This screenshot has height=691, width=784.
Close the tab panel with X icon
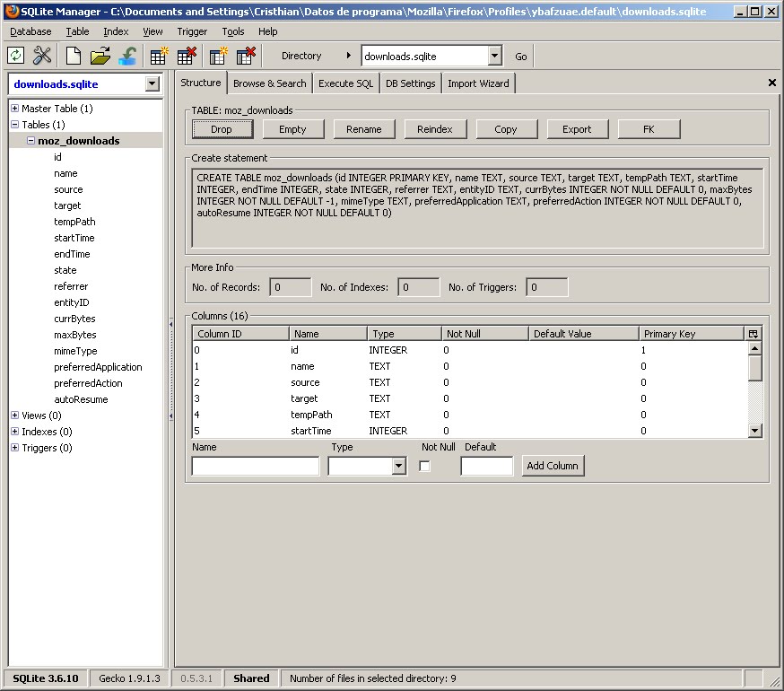(x=772, y=83)
